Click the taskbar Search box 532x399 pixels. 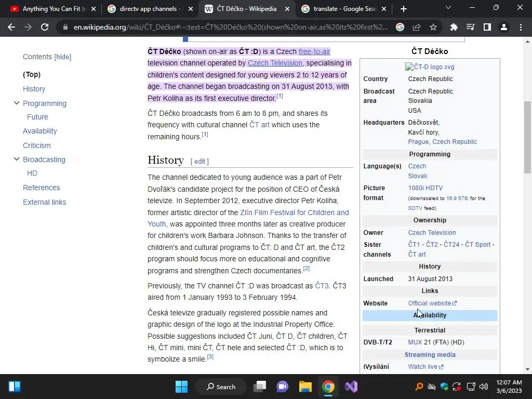coord(221,387)
